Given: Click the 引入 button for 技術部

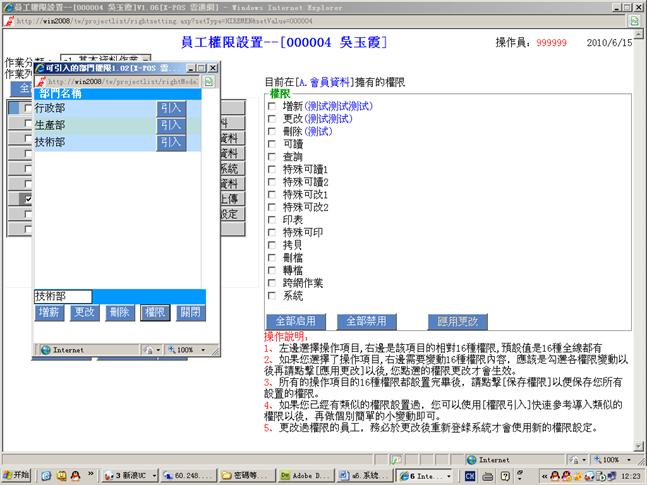Looking at the screenshot, I should 171,143.
